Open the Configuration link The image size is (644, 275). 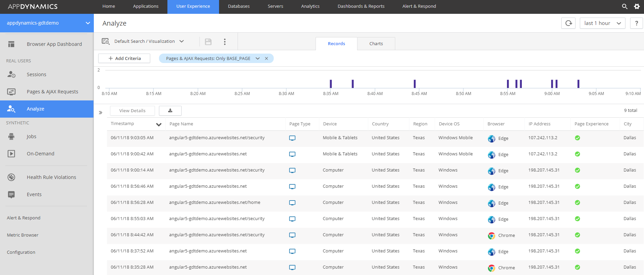[x=21, y=252]
